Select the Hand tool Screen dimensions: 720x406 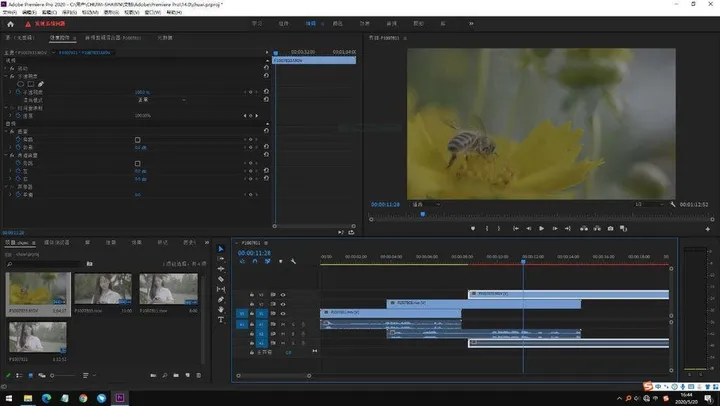tap(222, 309)
